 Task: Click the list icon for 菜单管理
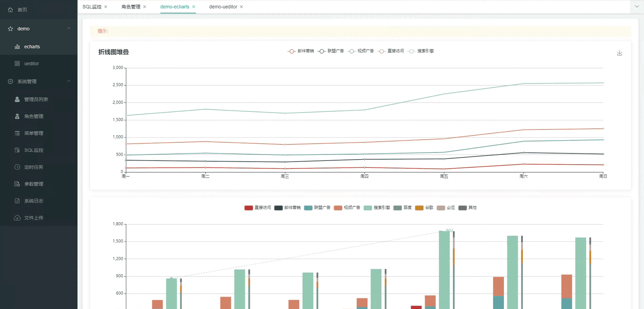tap(17, 133)
